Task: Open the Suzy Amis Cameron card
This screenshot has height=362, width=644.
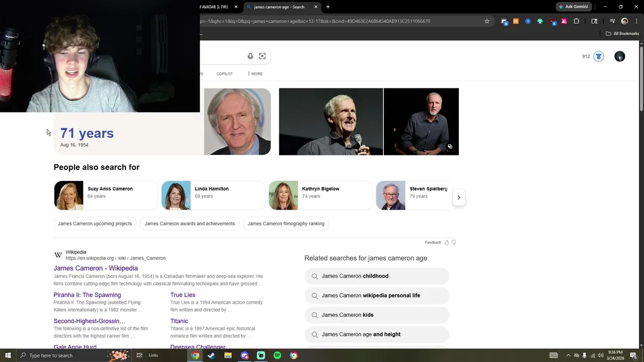Action: click(106, 196)
